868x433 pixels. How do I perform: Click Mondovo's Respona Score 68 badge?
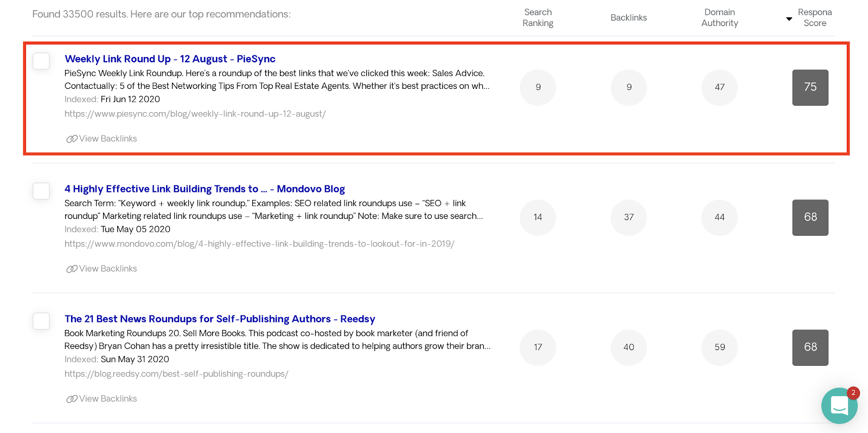click(810, 217)
